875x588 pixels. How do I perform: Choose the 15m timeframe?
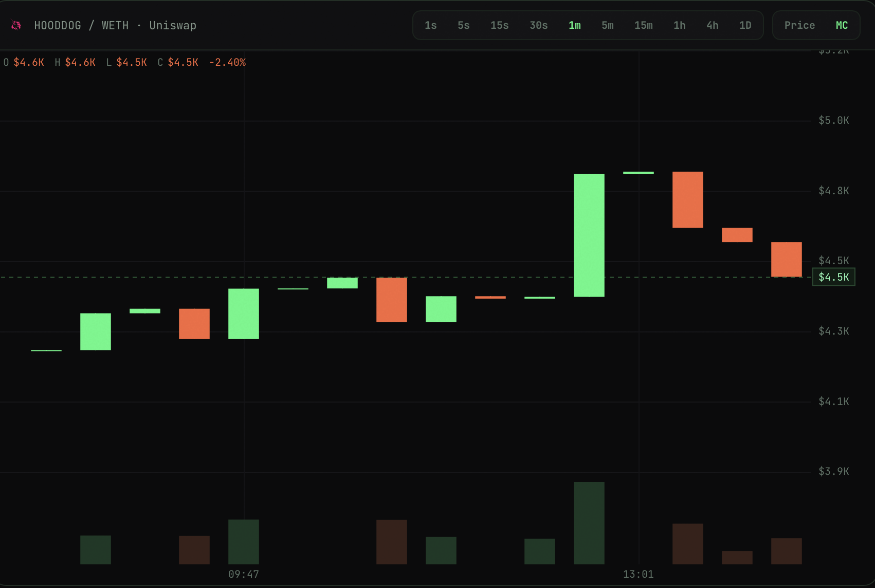[x=644, y=25]
